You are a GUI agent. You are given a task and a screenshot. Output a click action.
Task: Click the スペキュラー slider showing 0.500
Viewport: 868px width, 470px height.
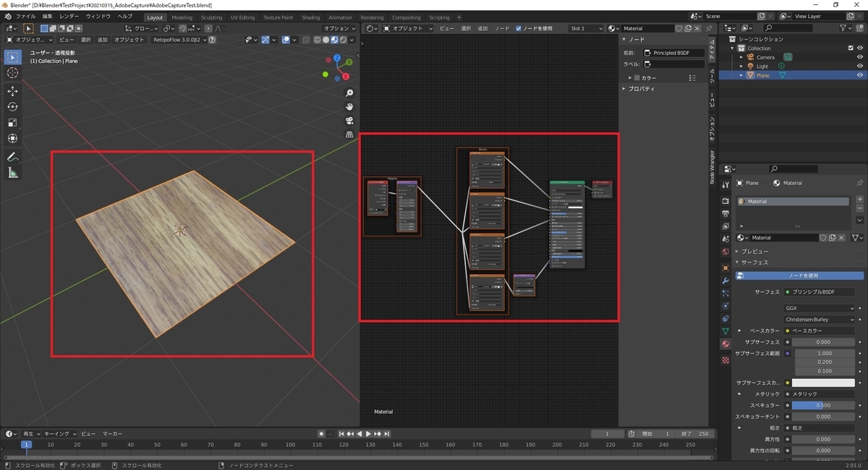point(823,406)
